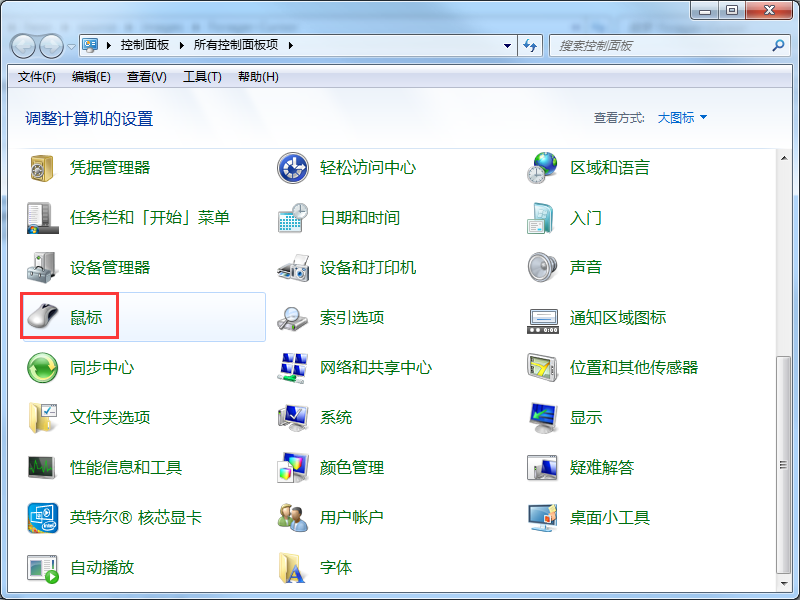
Task: Open the 用户帐户 link
Action: 352,517
